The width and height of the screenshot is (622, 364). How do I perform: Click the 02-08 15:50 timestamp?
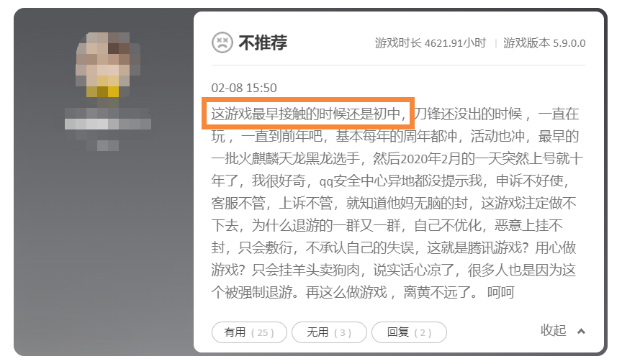[x=244, y=88]
